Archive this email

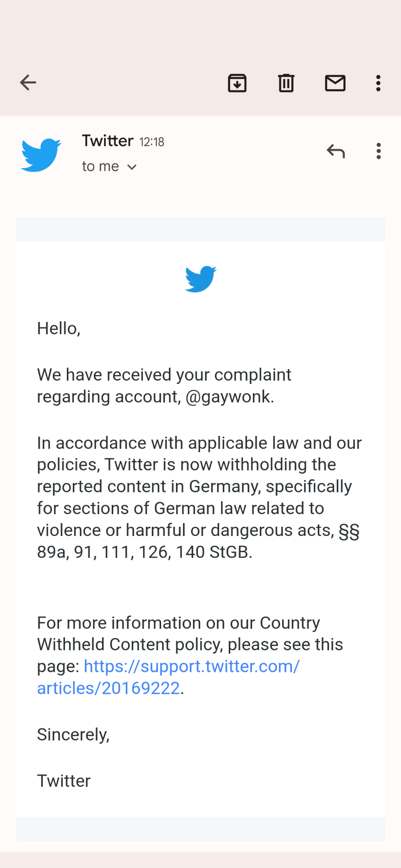pos(237,83)
